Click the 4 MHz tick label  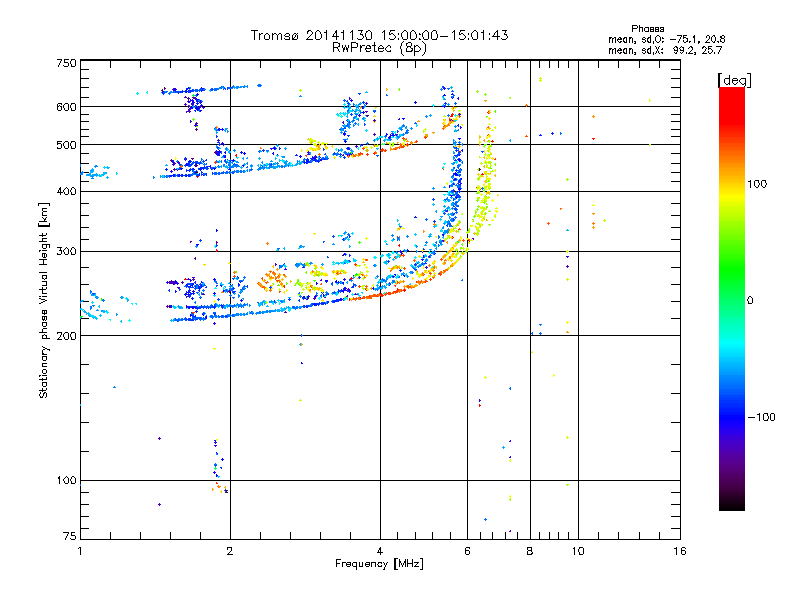pos(380,550)
